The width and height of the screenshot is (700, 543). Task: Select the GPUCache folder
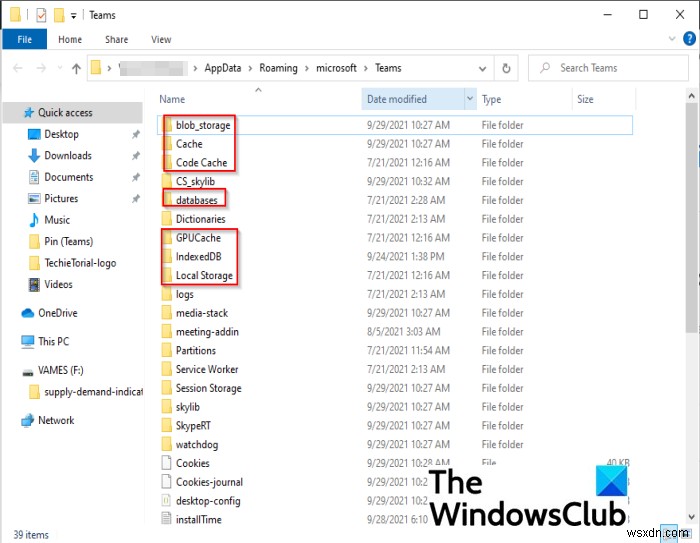(198, 238)
